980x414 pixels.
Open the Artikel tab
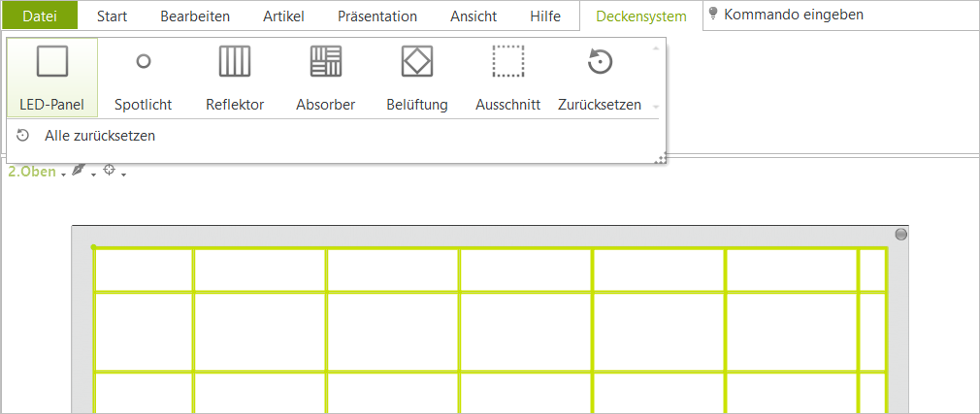[283, 16]
